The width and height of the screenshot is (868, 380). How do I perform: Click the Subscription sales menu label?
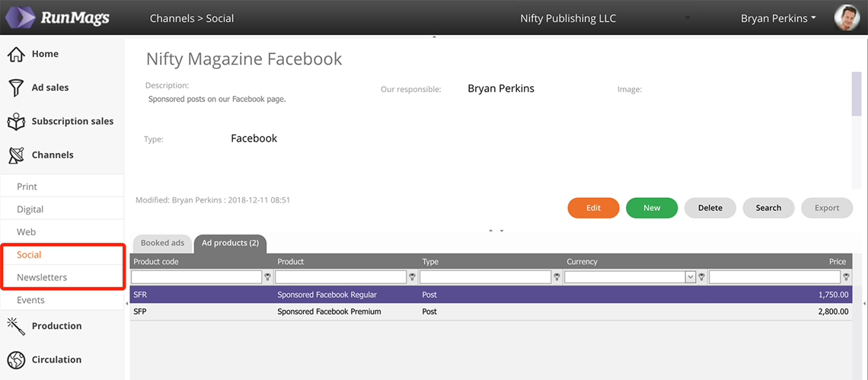pos(72,121)
